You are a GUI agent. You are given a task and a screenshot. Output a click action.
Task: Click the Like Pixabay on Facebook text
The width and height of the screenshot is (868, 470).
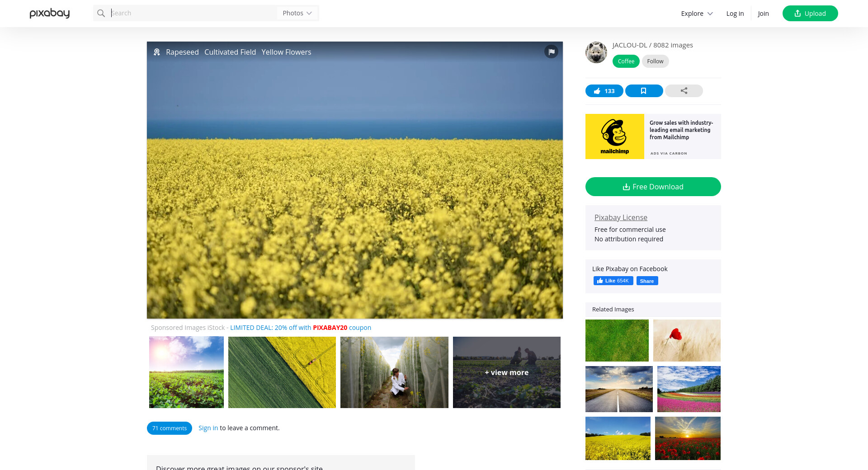(630, 269)
